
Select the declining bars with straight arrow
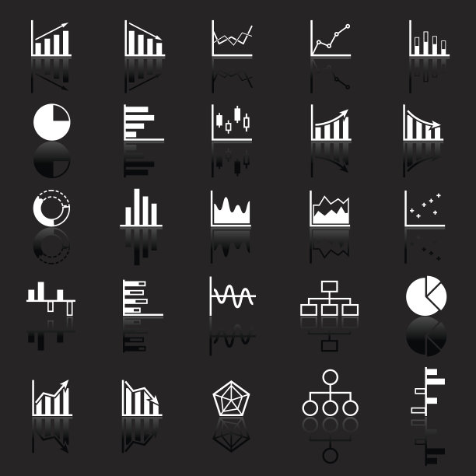[x=145, y=38]
